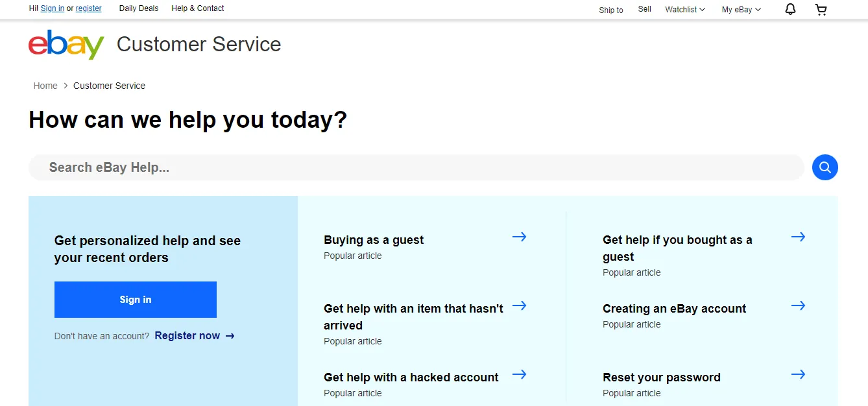Click arrow next to hacked account article

(519, 374)
